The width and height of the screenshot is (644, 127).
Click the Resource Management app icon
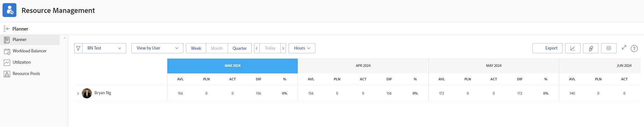point(9,10)
